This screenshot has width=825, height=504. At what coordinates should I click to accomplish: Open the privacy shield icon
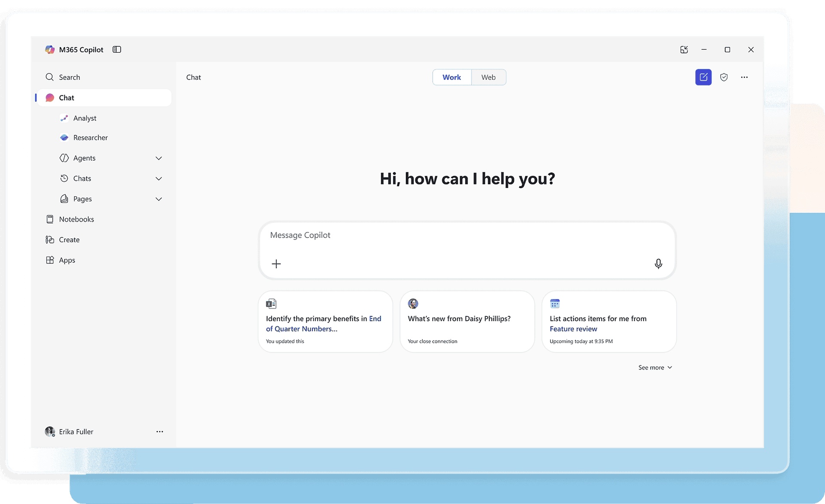[x=724, y=77]
